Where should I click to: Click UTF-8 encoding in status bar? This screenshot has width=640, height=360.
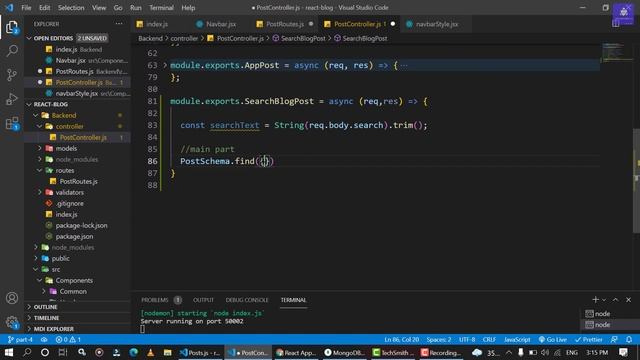click(x=467, y=339)
